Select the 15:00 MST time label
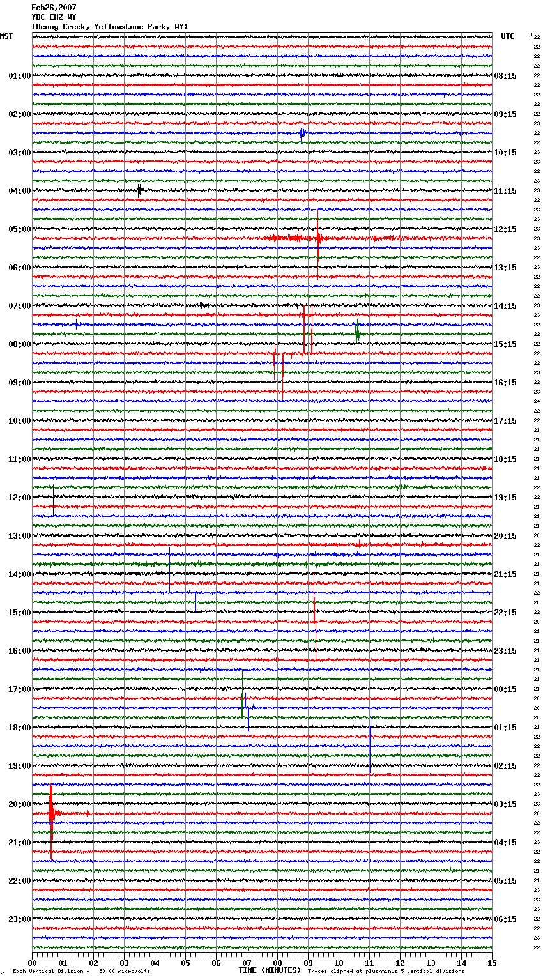 19,613
